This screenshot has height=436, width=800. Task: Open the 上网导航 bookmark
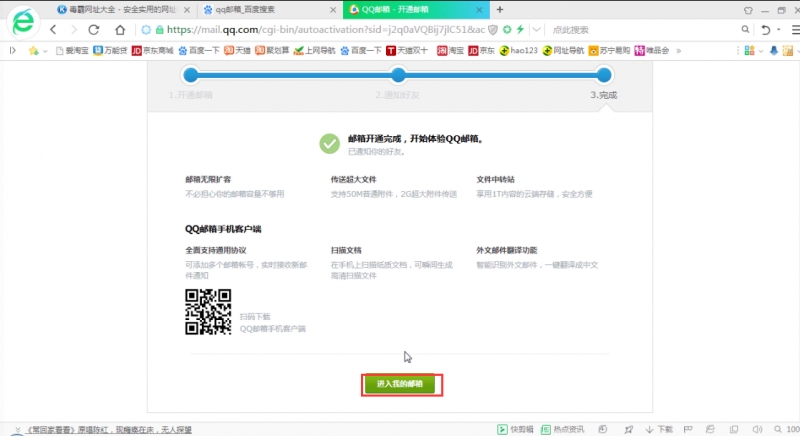[x=315, y=50]
